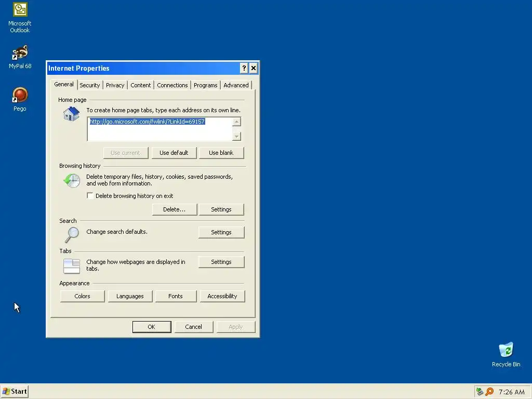The image size is (532, 399).
Task: Switch to the Privacy tab
Action: [x=115, y=85]
